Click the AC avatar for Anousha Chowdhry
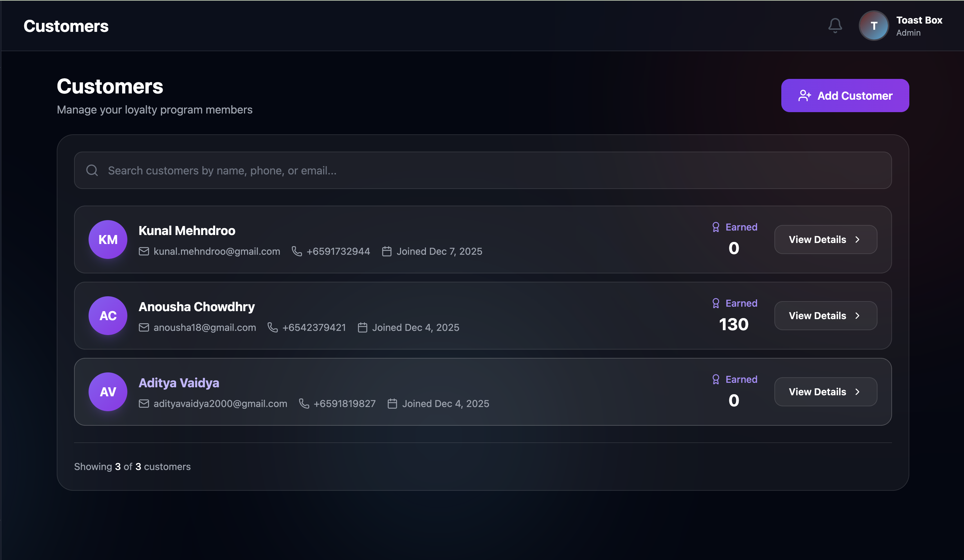This screenshot has width=964, height=560. click(x=108, y=316)
